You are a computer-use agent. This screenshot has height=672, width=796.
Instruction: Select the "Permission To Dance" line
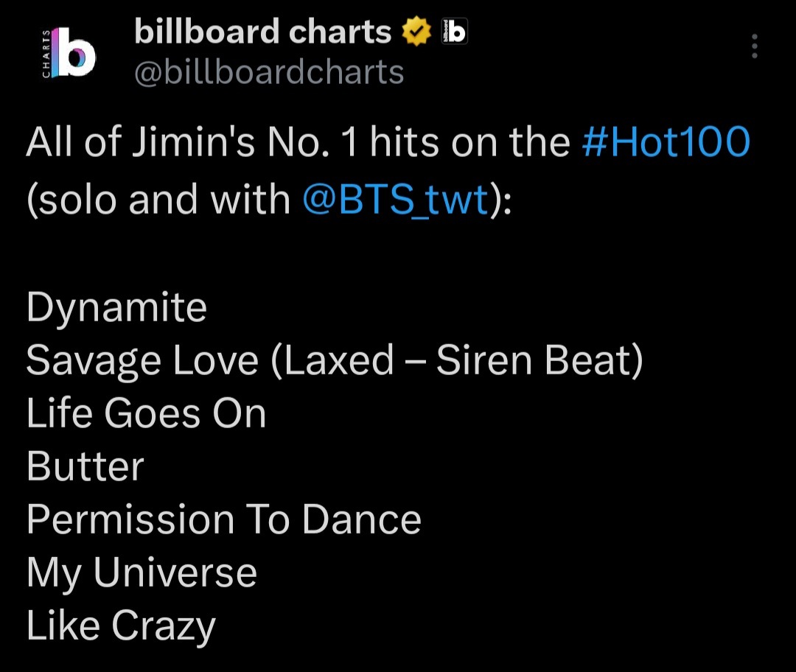pyautogui.click(x=223, y=520)
